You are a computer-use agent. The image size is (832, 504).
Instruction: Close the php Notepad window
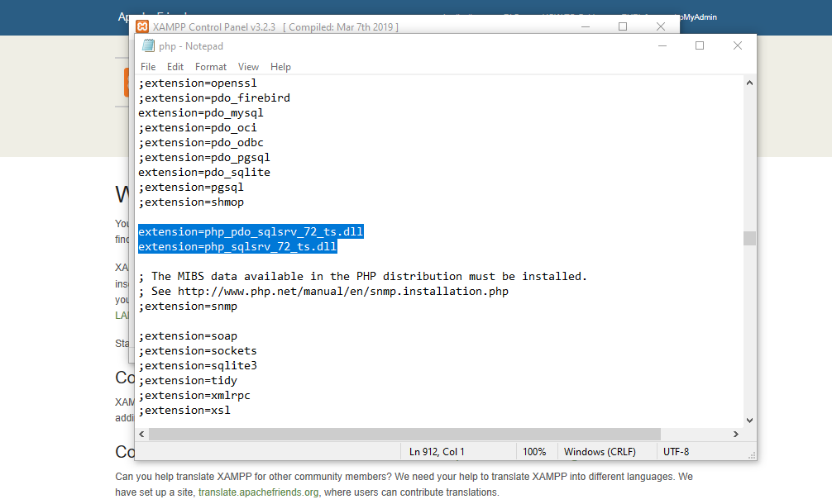tap(738, 46)
